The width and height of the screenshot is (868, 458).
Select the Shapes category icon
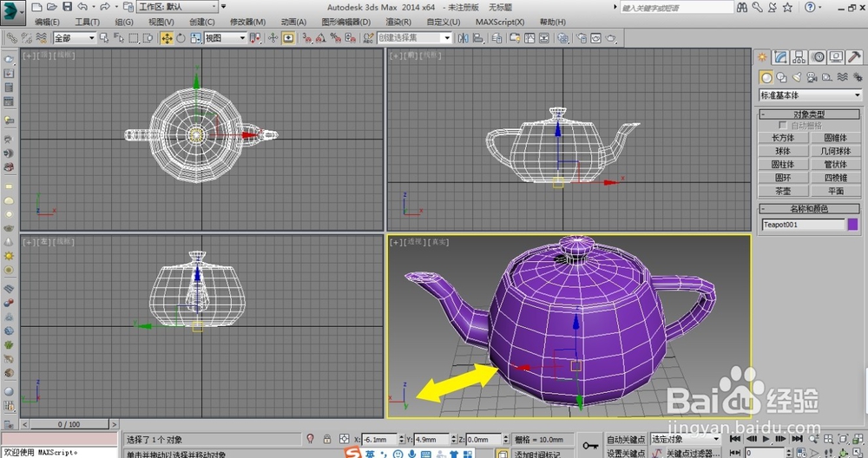click(782, 77)
